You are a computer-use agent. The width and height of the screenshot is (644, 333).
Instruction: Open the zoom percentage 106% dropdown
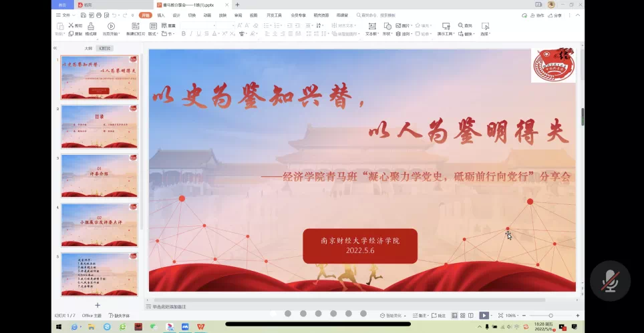pos(511,316)
